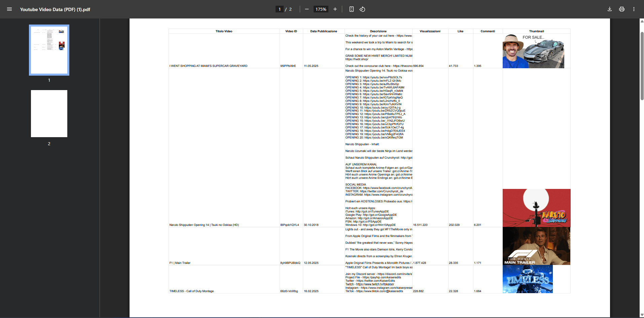Click the 'Titolo Video' column header
644x318 pixels.
click(x=224, y=31)
